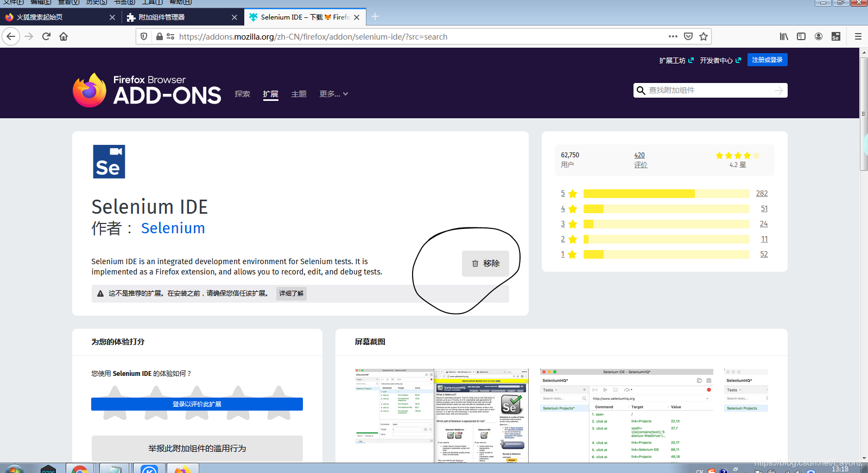Go back with the browser back arrow
Viewport: 868px width, 473px height.
tap(11, 36)
